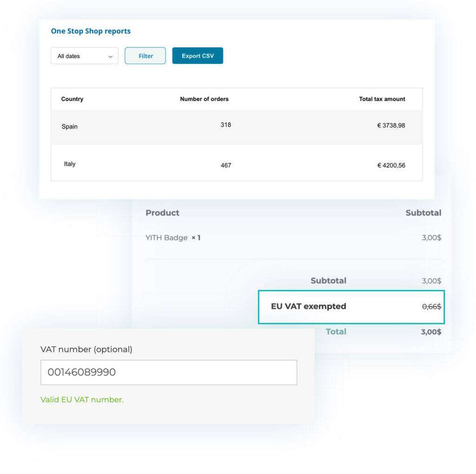Export the report as CSV

[x=198, y=55]
